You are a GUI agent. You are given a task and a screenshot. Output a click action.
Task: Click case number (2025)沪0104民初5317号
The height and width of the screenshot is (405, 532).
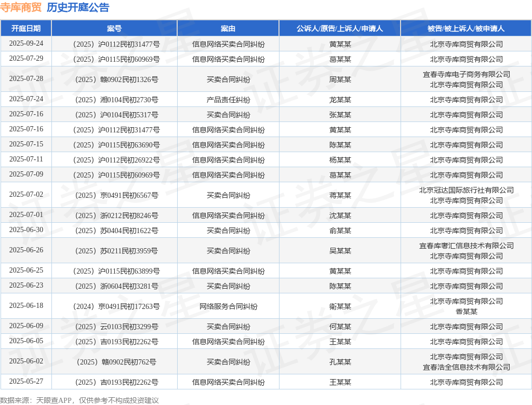(116, 115)
